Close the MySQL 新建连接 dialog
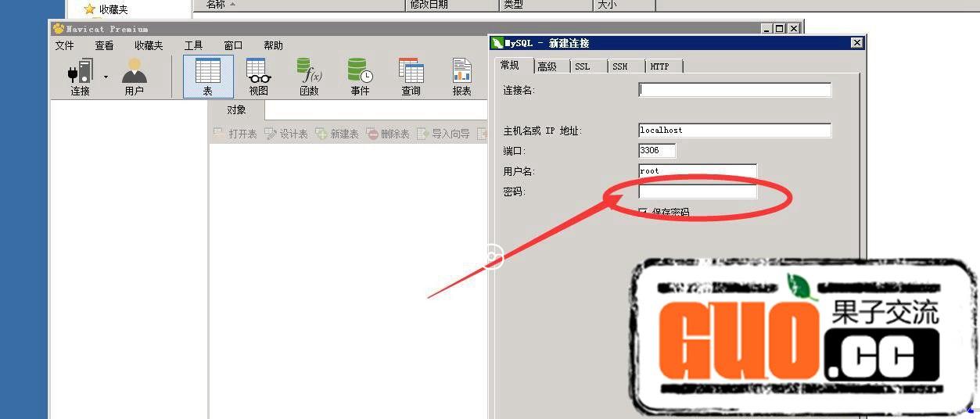 pyautogui.click(x=856, y=43)
